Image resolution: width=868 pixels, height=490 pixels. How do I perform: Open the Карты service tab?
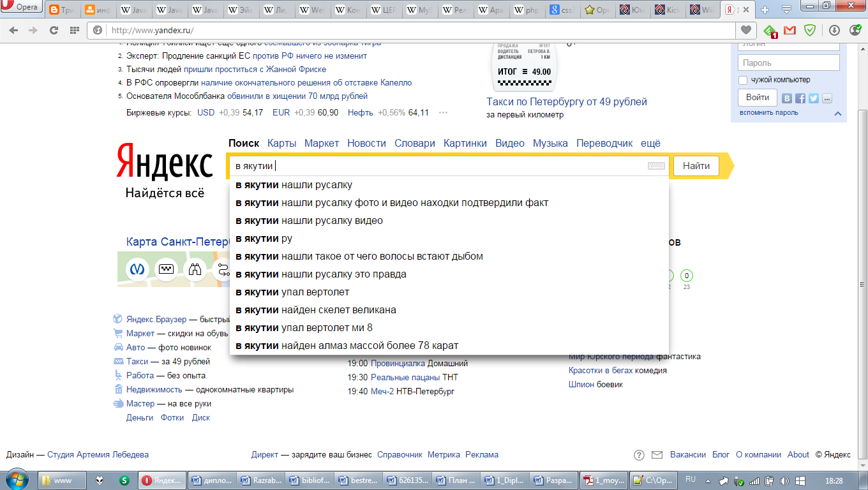(281, 144)
